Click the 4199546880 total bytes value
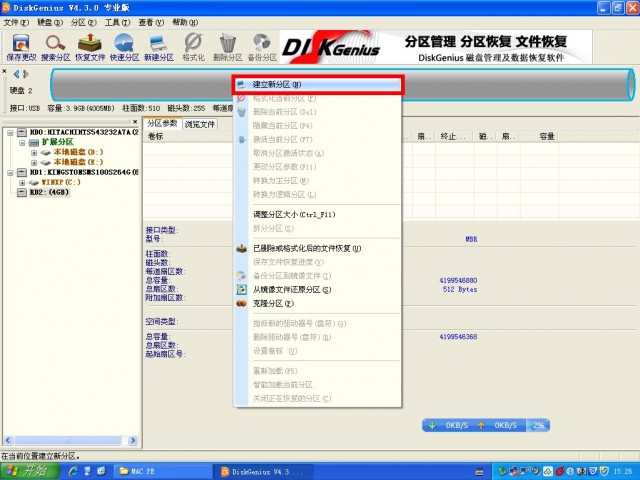This screenshot has width=640, height=480. pos(458,280)
